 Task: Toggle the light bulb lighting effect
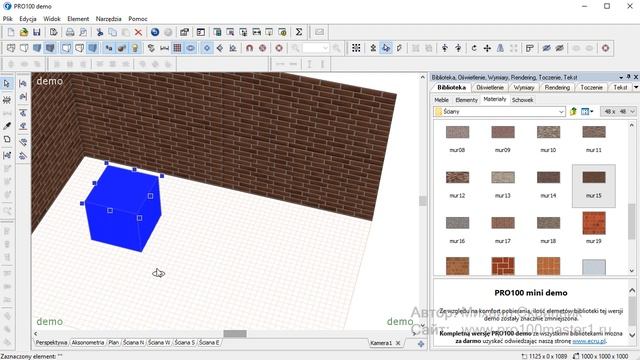click(x=135, y=48)
